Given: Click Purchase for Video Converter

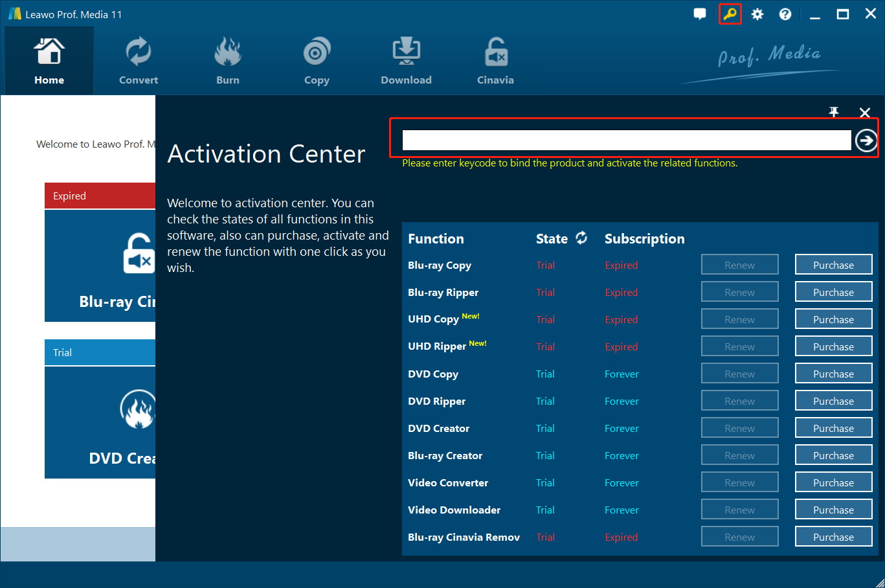Looking at the screenshot, I should pyautogui.click(x=833, y=482).
